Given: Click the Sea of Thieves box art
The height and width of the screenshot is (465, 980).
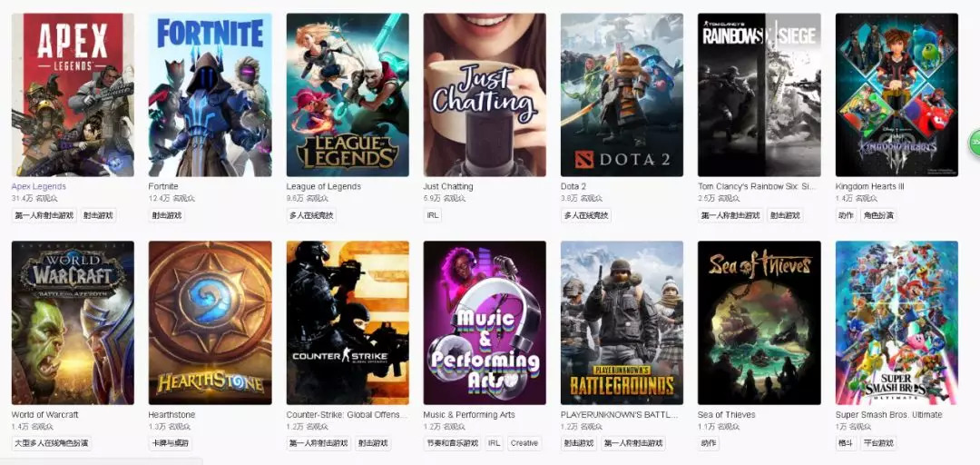Looking at the screenshot, I should [759, 322].
